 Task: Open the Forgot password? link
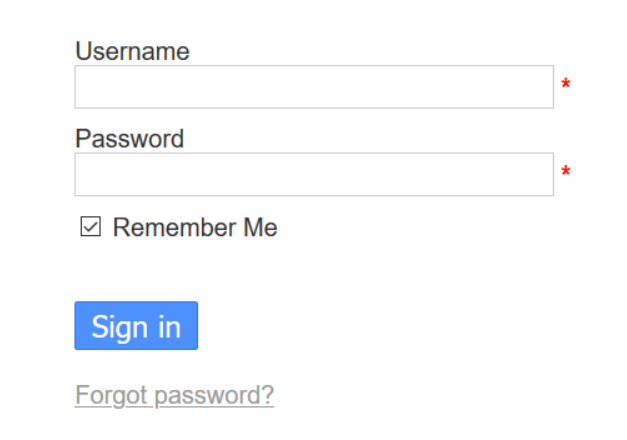[174, 396]
